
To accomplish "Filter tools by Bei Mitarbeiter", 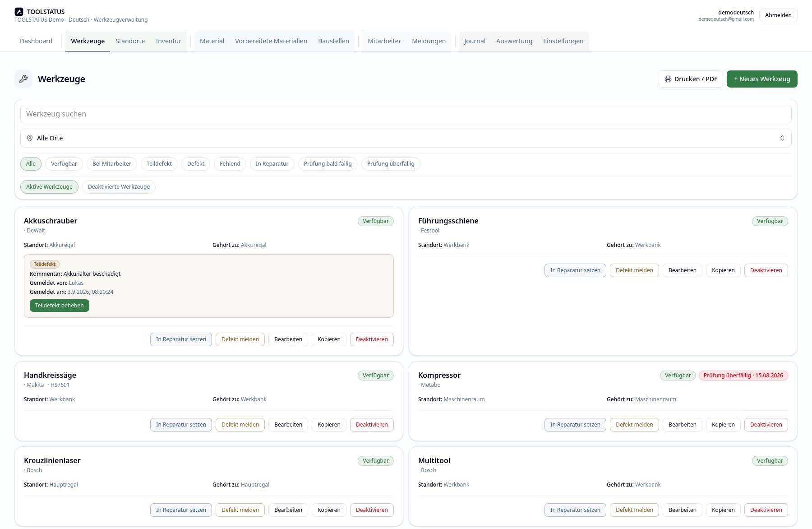I will 112,164.
